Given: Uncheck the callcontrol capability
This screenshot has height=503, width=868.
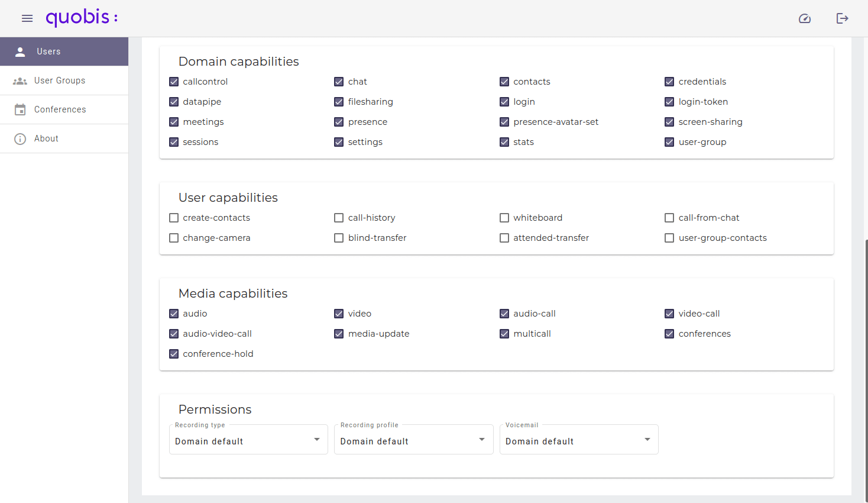Looking at the screenshot, I should click(174, 82).
